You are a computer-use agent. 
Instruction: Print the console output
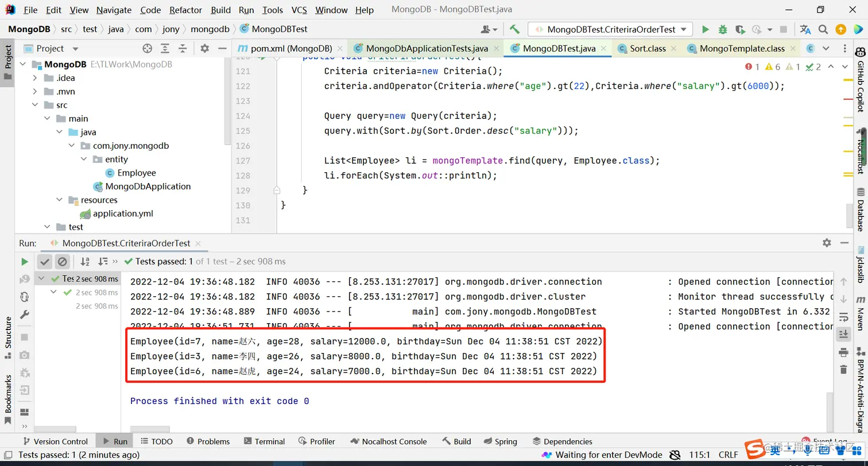point(843,352)
